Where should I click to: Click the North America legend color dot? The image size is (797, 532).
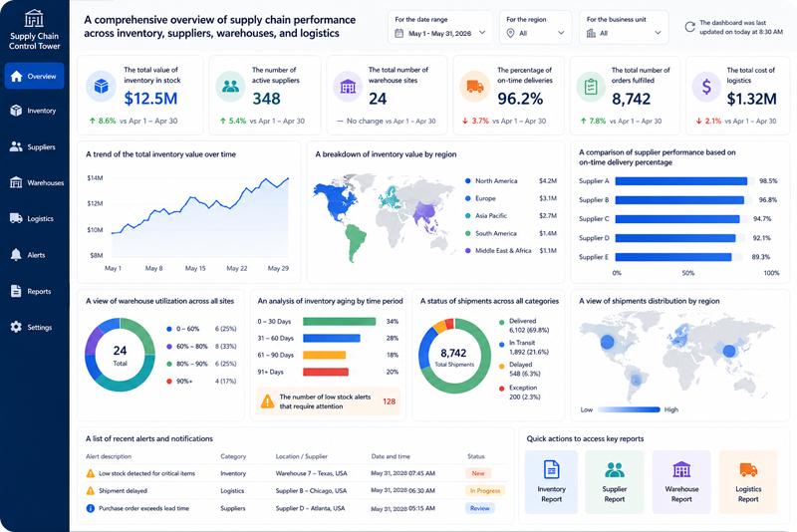tap(467, 181)
